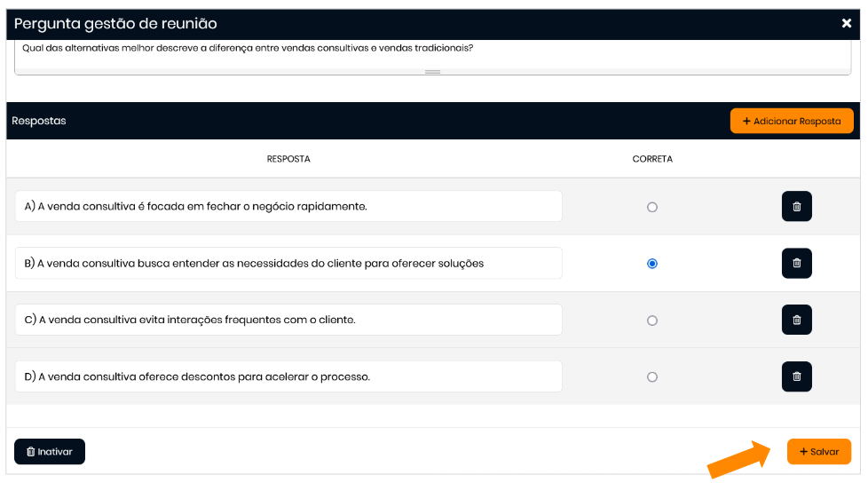Click the Adicionar Resposta button
The height and width of the screenshot is (483, 868).
pos(792,121)
